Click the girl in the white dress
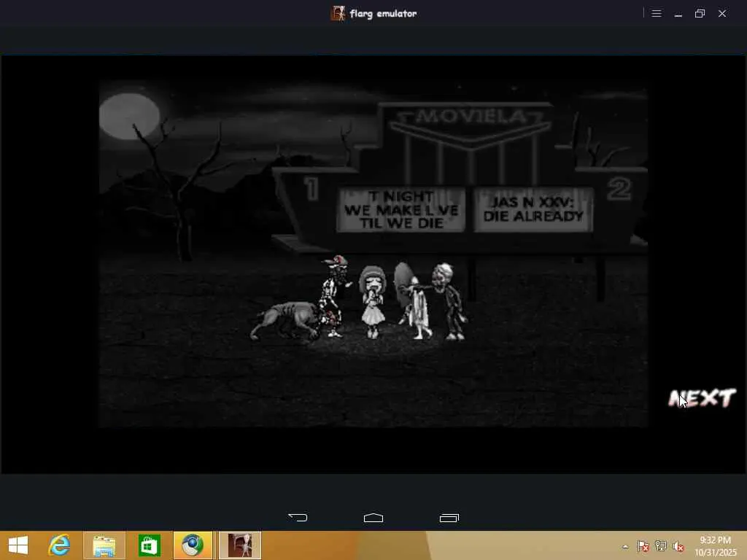 pyautogui.click(x=373, y=301)
